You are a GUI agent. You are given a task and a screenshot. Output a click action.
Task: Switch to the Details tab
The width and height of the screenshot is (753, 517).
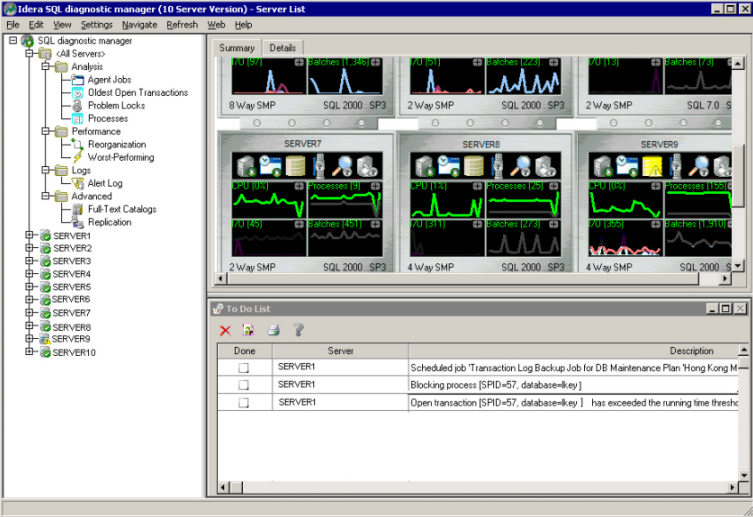click(283, 48)
